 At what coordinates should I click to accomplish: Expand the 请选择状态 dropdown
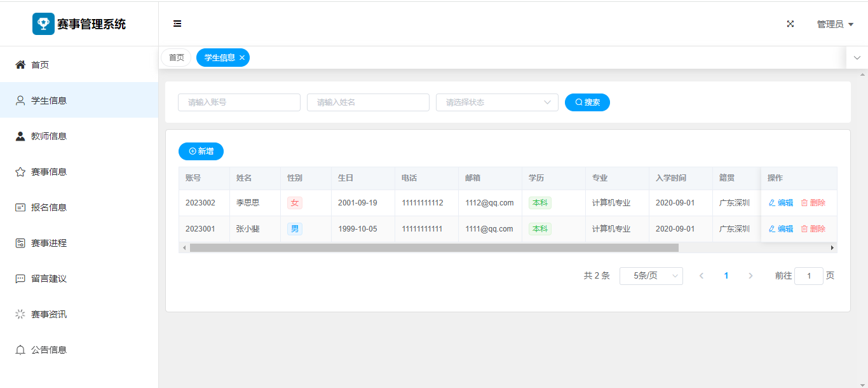click(496, 102)
